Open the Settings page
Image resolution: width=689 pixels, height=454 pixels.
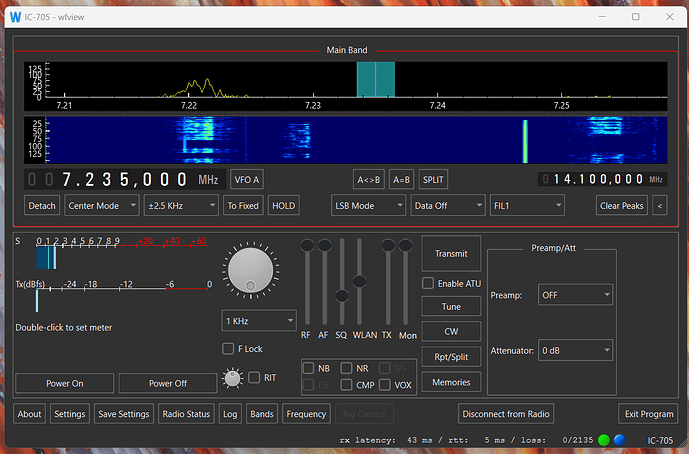[x=70, y=414]
